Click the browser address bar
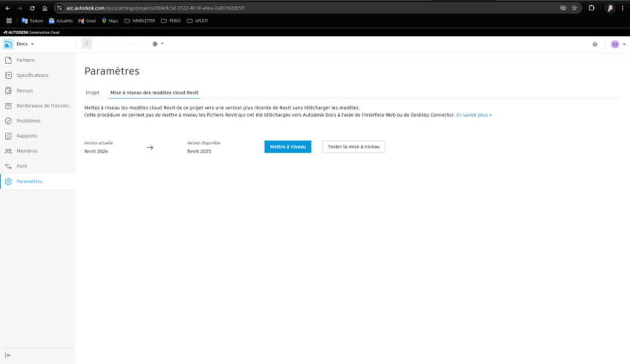 coord(267,8)
